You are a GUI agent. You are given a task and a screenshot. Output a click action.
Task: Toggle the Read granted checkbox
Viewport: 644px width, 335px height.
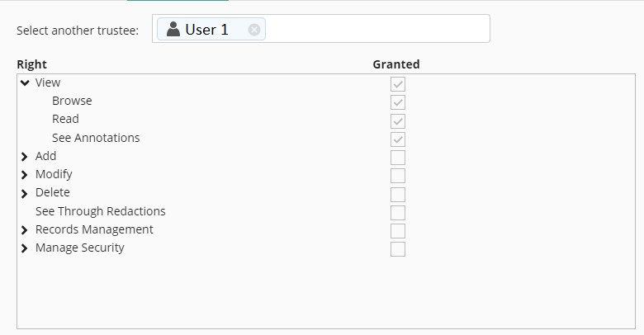click(398, 120)
